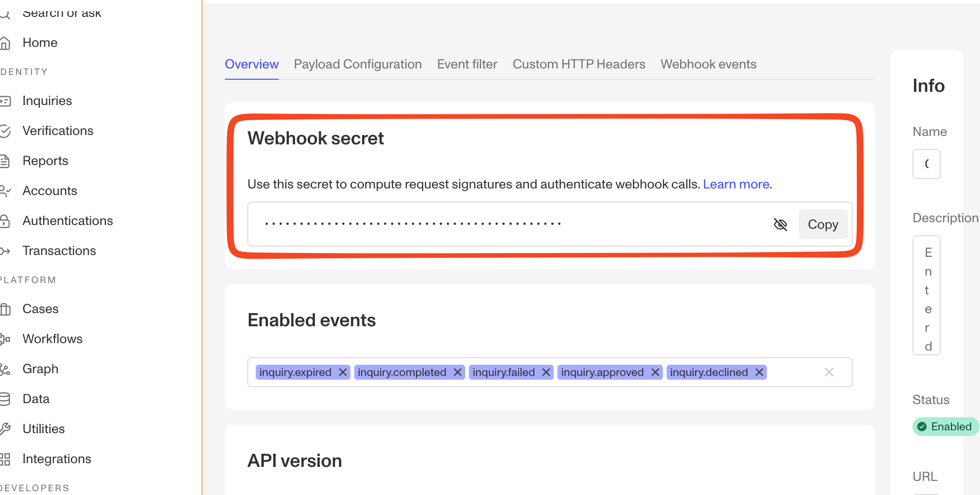The image size is (980, 495).
Task: Remove the inquiry.failed event tag
Action: [546, 372]
